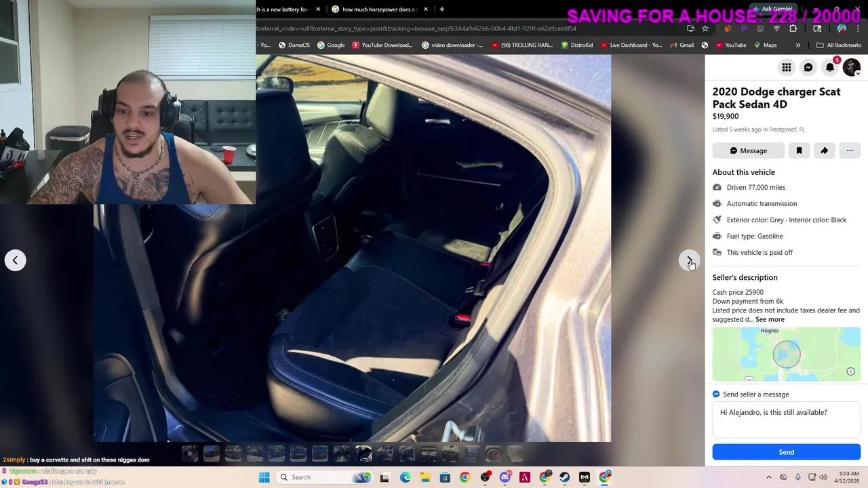Screen dimensions: 868x488
Task: Open Steam from the taskbar
Action: coord(564,477)
